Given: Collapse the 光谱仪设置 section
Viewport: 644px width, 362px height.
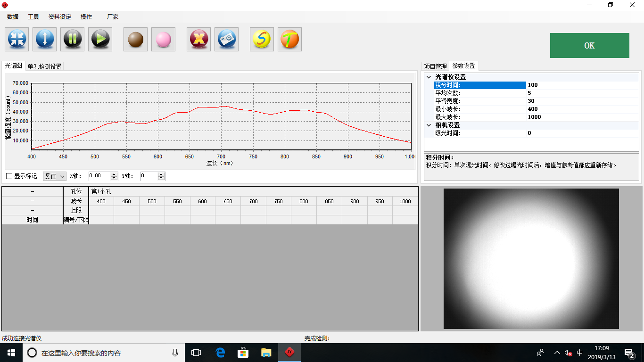Looking at the screenshot, I should (x=429, y=77).
